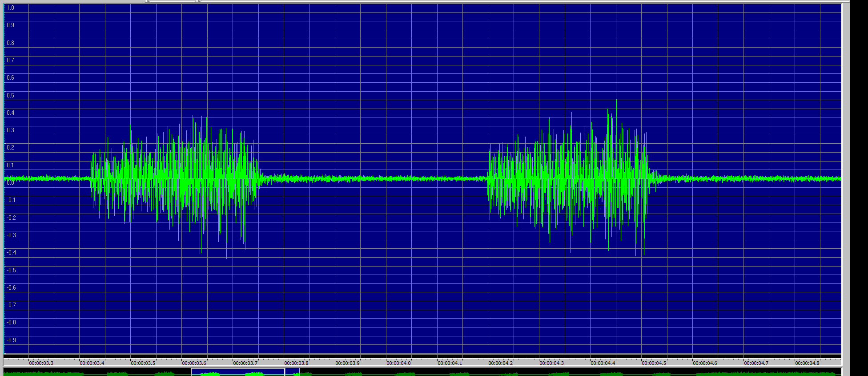Place cursor inside the second waveform burst
Image resolution: width=868 pixels, height=376 pixels.
pyautogui.click(x=569, y=178)
